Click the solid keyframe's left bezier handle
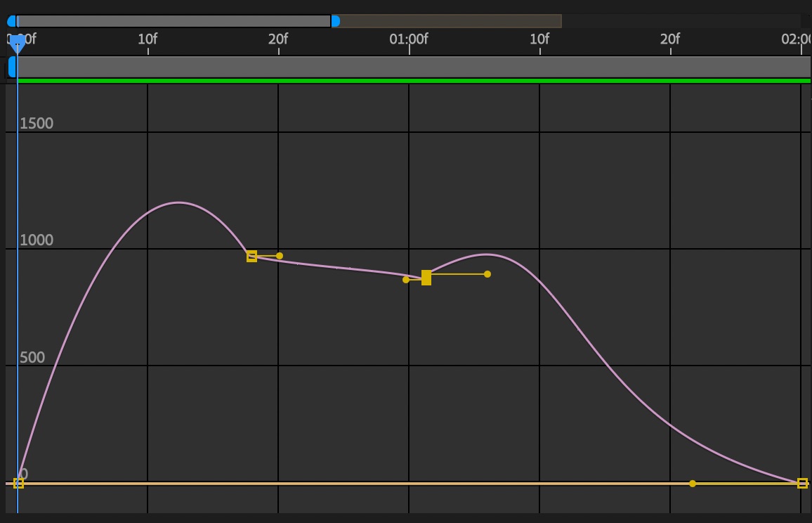Viewport: 812px width, 523px height. tap(406, 280)
